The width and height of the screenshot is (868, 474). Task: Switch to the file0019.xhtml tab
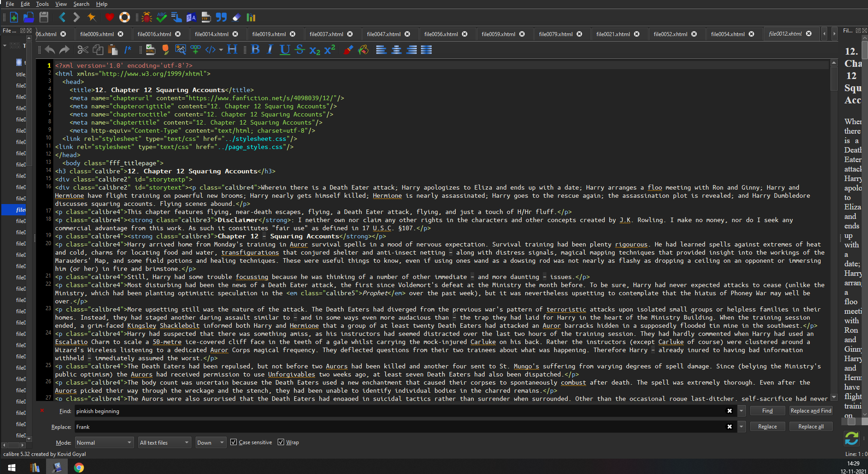pyautogui.click(x=269, y=34)
